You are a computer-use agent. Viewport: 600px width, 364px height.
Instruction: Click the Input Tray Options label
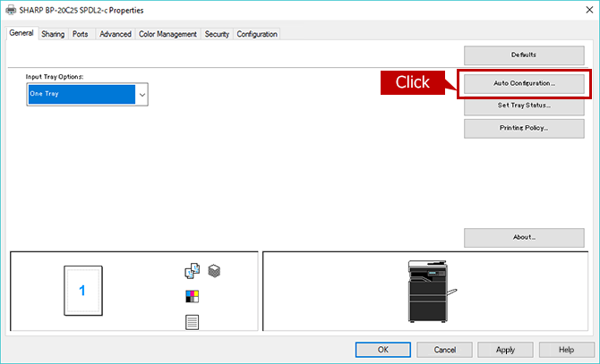tap(55, 77)
